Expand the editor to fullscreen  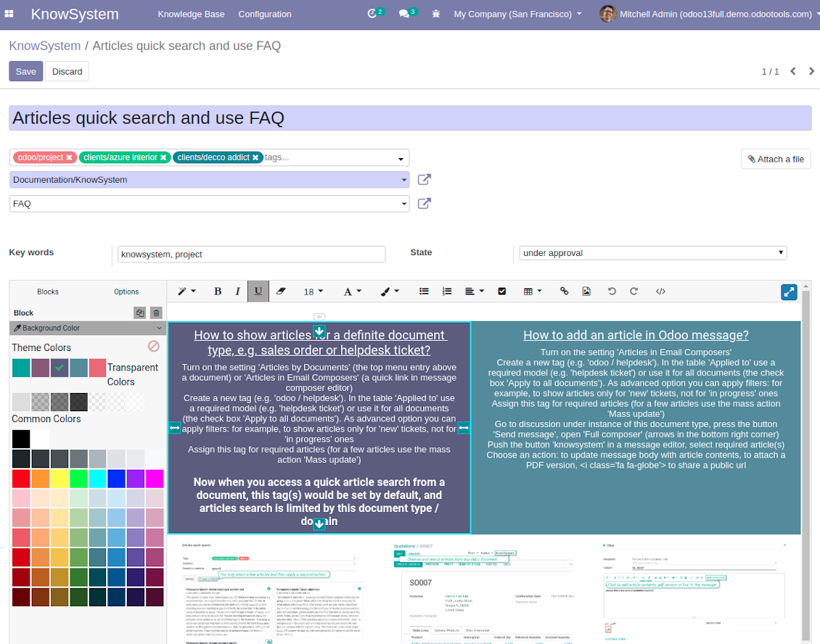point(789,292)
